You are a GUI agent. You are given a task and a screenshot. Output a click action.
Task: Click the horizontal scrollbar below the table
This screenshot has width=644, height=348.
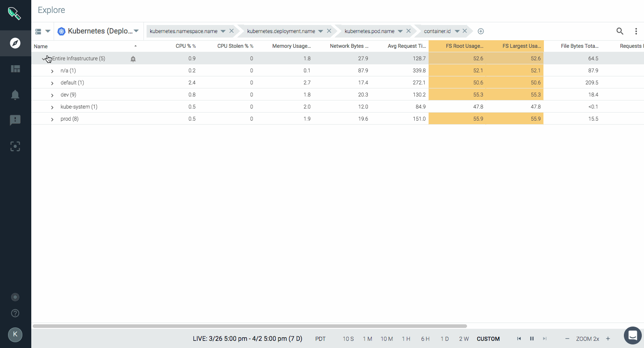[x=250, y=326]
